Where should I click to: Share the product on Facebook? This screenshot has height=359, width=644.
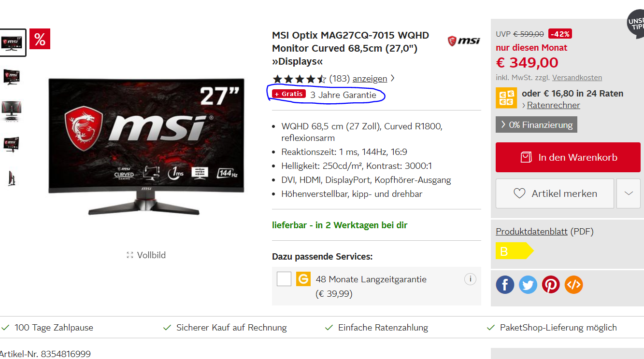pos(505,285)
